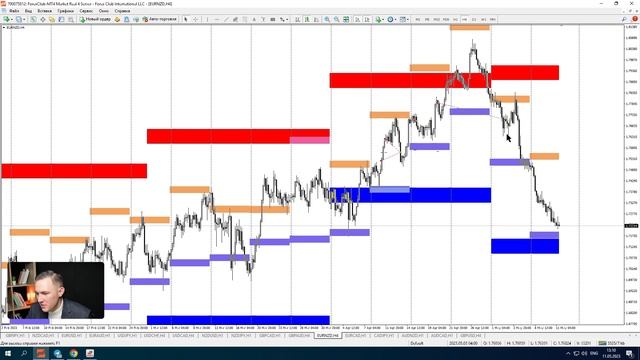Switch to the GBPUSD,H1 chart tab
The width and height of the screenshot is (640, 360).
pos(471,336)
